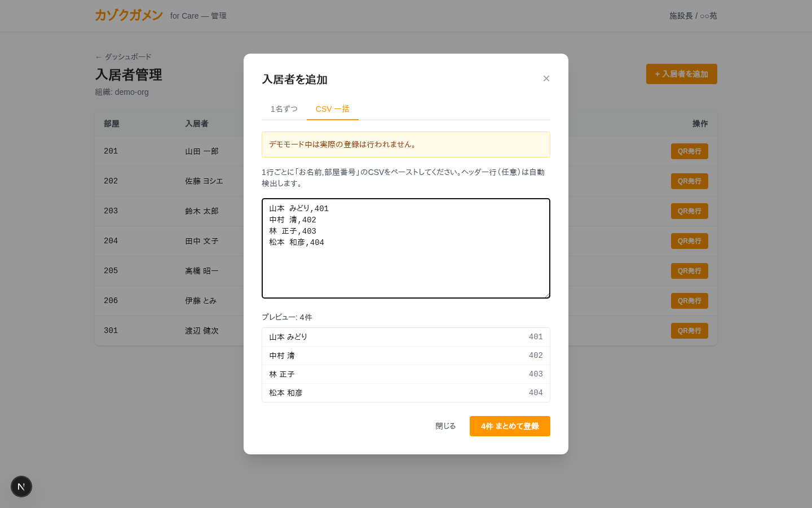Click the 入居者管理 page heading
This screenshot has width=812, height=508.
pos(129,75)
